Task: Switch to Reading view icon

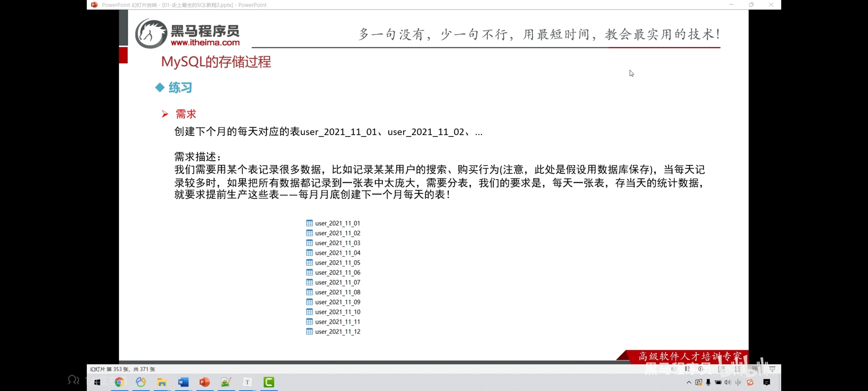Action: (755, 369)
